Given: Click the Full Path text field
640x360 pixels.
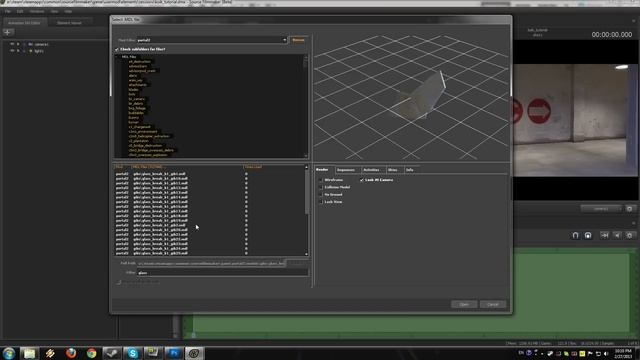Looking at the screenshot, I should (211, 264).
